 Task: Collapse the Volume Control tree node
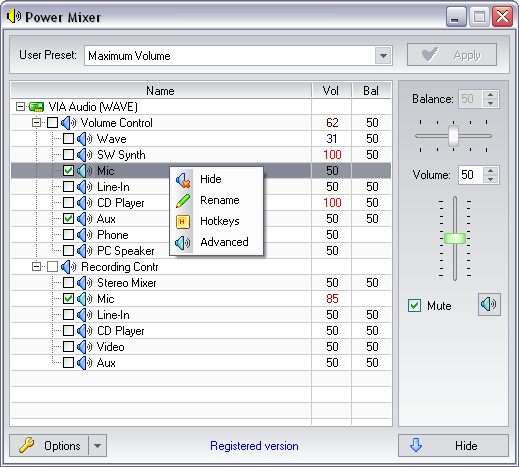36,123
